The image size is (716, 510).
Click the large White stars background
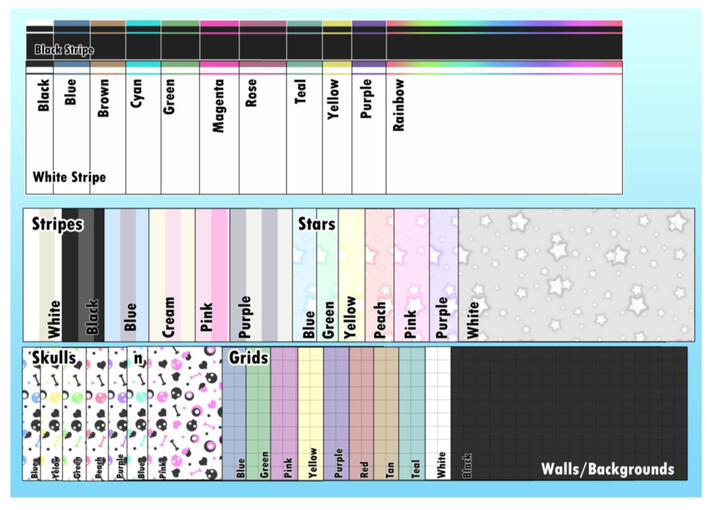click(575, 274)
